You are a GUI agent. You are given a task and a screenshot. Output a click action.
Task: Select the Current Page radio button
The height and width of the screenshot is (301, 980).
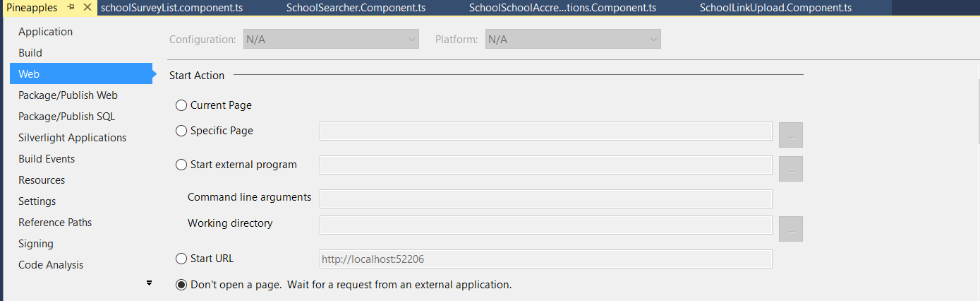point(181,105)
